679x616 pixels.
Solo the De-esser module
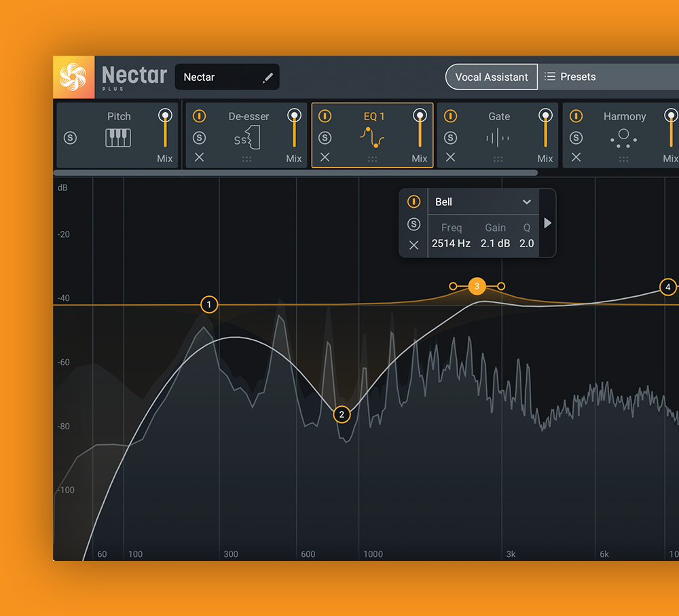pyautogui.click(x=199, y=138)
